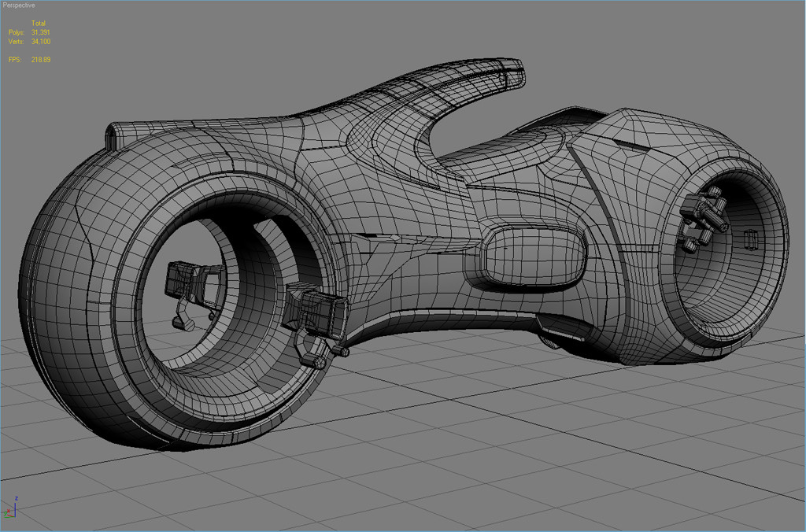Open the Perspective viewport label menu
The width and height of the screenshot is (806, 532).
(19, 6)
